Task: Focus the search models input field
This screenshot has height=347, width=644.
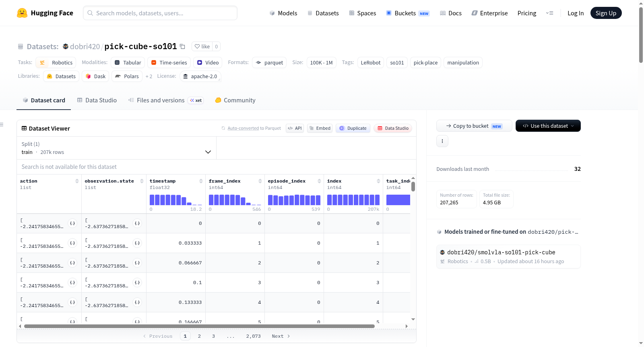Action: pos(160,13)
